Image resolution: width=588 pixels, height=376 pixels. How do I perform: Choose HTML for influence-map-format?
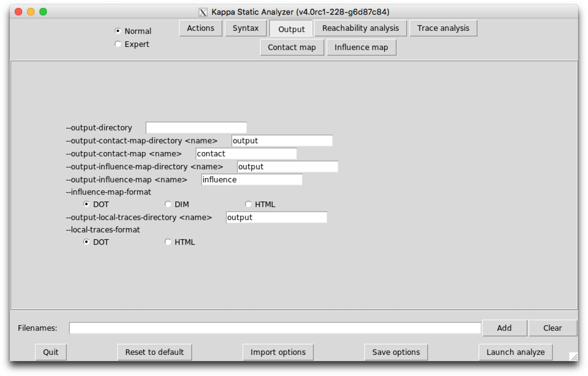(x=248, y=204)
